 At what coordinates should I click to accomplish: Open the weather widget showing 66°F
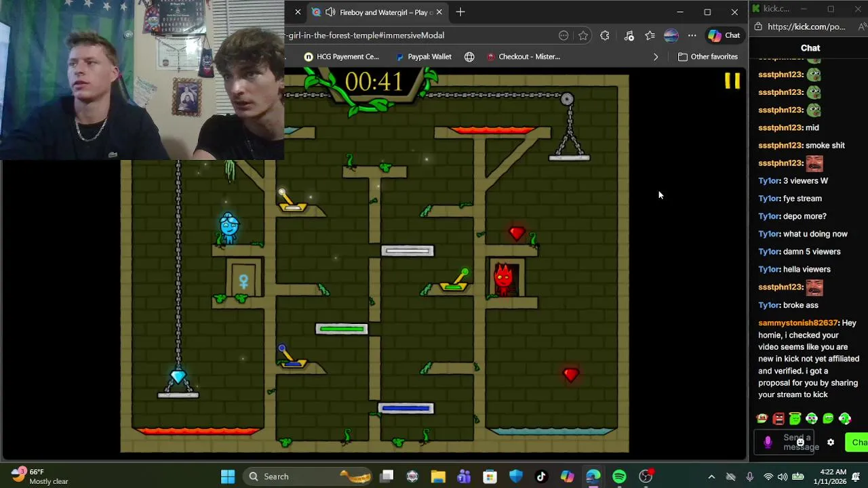coord(41,476)
